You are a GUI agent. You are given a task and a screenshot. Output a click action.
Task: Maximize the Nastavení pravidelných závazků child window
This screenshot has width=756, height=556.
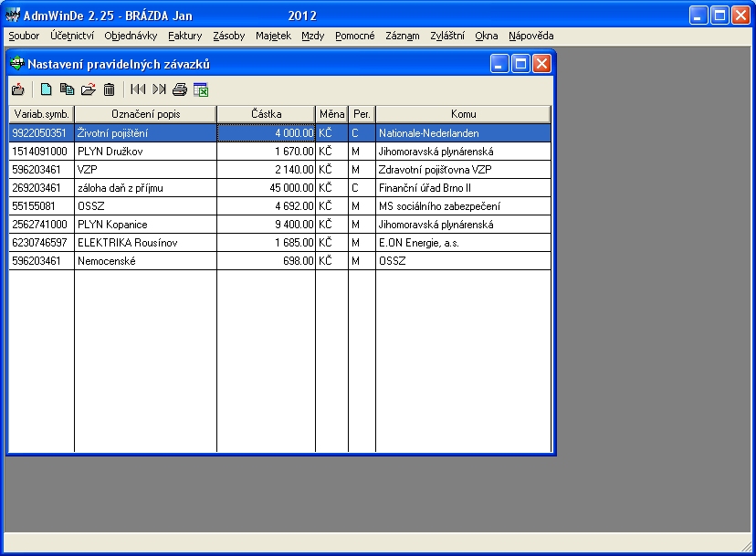pyautogui.click(x=520, y=64)
